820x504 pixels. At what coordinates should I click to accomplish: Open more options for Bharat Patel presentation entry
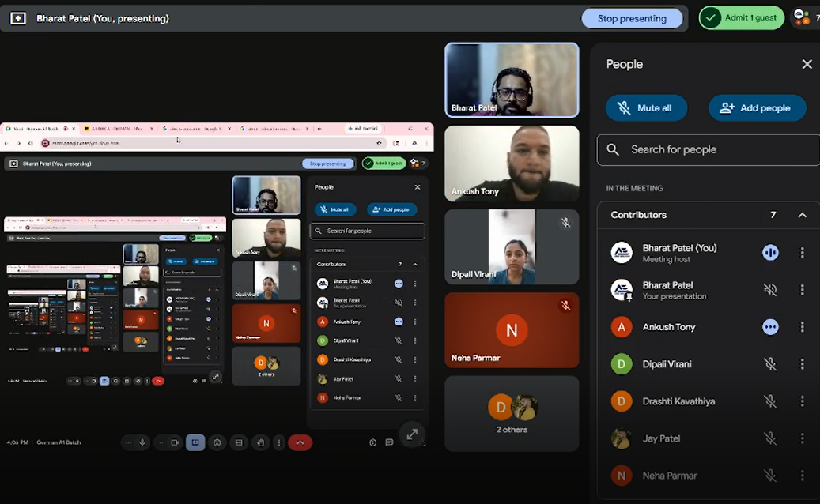[x=803, y=290]
